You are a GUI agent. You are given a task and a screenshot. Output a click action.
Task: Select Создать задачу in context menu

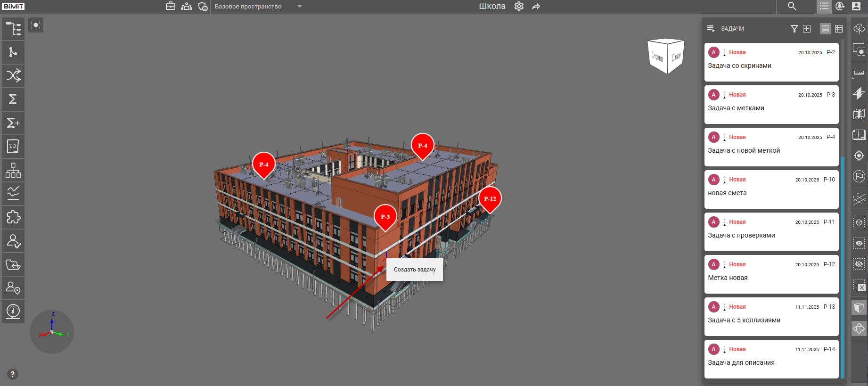coord(415,270)
